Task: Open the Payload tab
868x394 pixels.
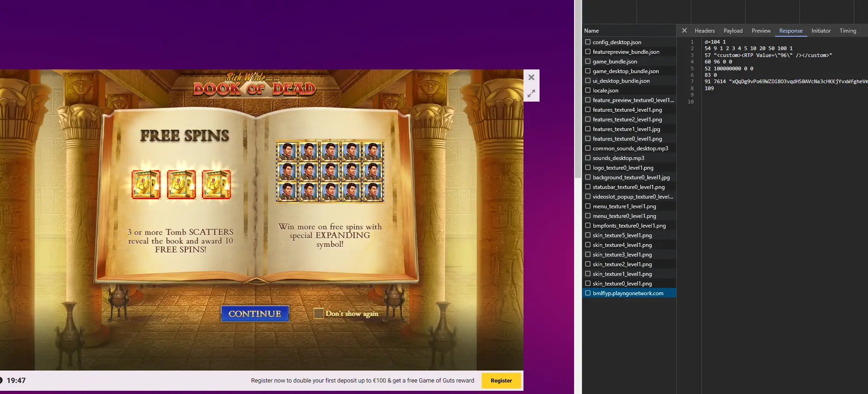Action: click(733, 31)
